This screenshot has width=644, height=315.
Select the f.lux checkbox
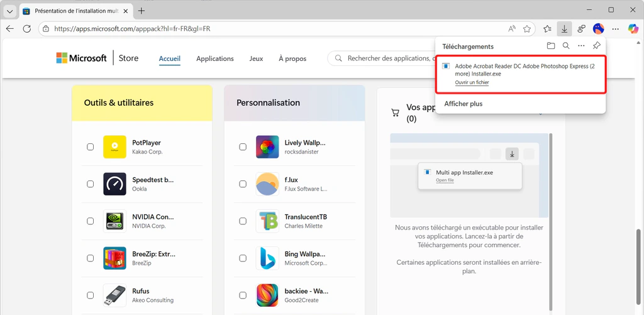click(243, 184)
